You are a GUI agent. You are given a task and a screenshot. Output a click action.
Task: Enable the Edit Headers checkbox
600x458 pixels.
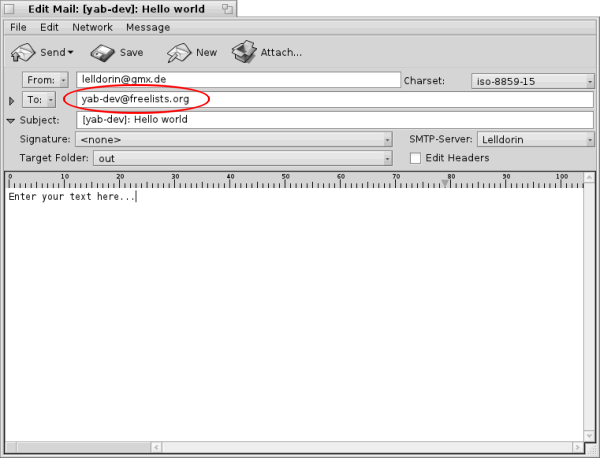click(416, 158)
